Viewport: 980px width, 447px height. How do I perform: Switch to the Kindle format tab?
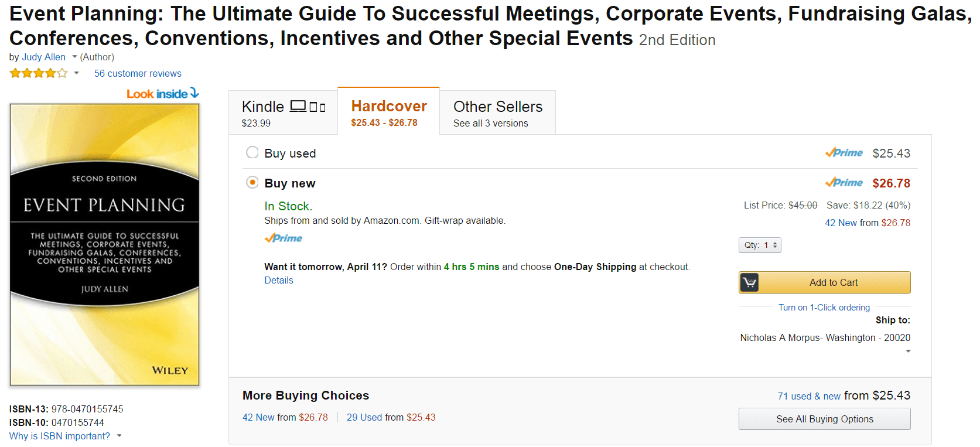[x=283, y=112]
